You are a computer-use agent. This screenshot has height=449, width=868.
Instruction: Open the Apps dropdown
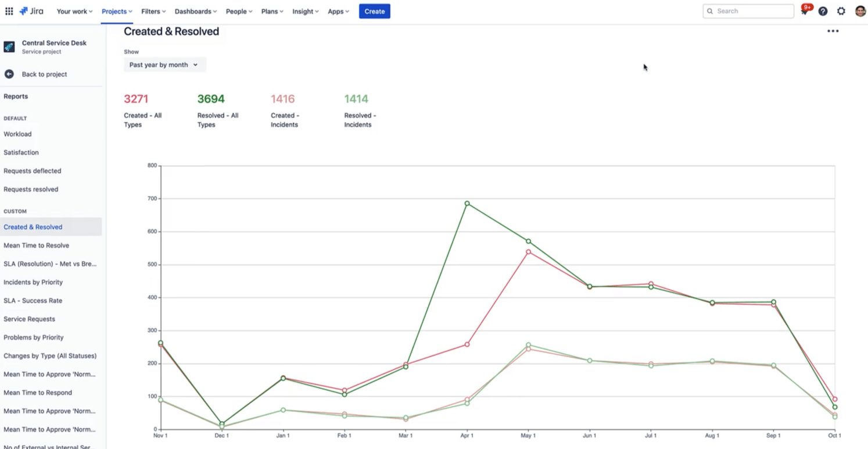tap(338, 10)
